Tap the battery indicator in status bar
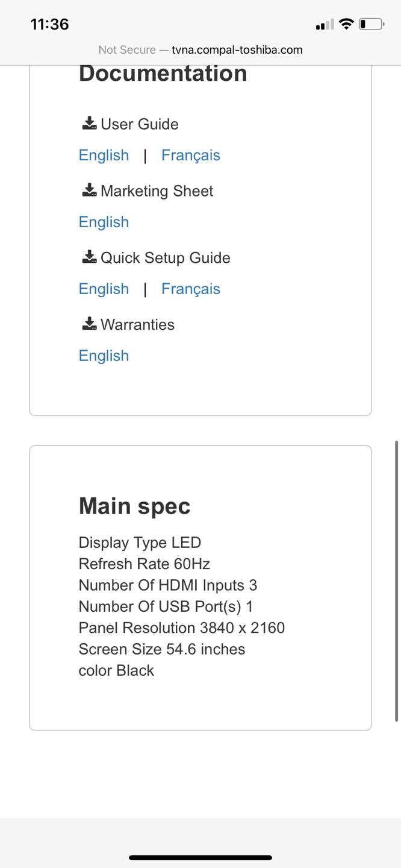401x868 pixels. (371, 24)
